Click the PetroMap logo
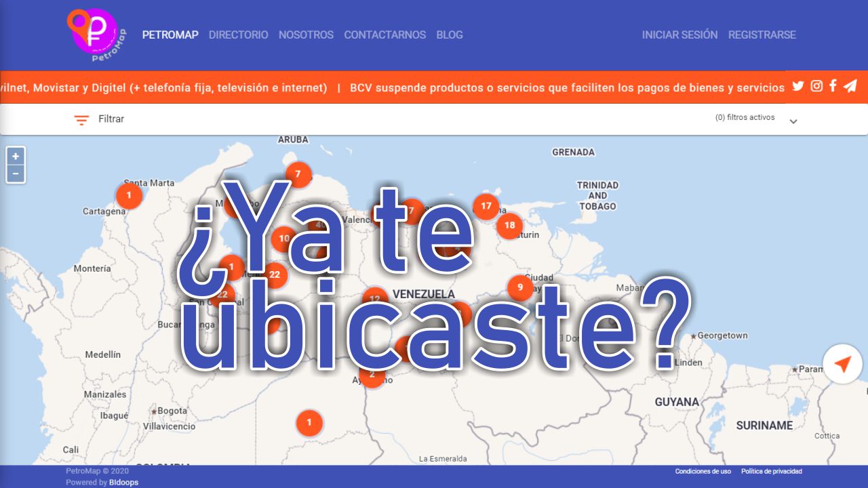Viewport: 868px width, 488px height. 96,35
